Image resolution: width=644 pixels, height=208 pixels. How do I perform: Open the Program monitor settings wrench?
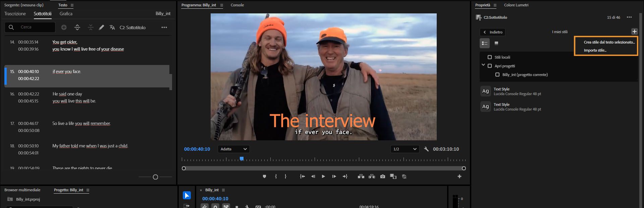[x=426, y=149]
